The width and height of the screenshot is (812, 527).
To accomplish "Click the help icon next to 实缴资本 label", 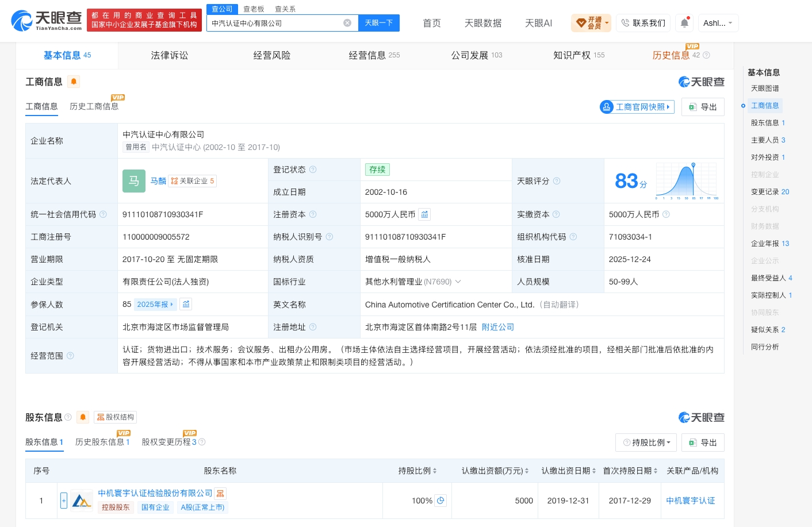I will click(556, 214).
